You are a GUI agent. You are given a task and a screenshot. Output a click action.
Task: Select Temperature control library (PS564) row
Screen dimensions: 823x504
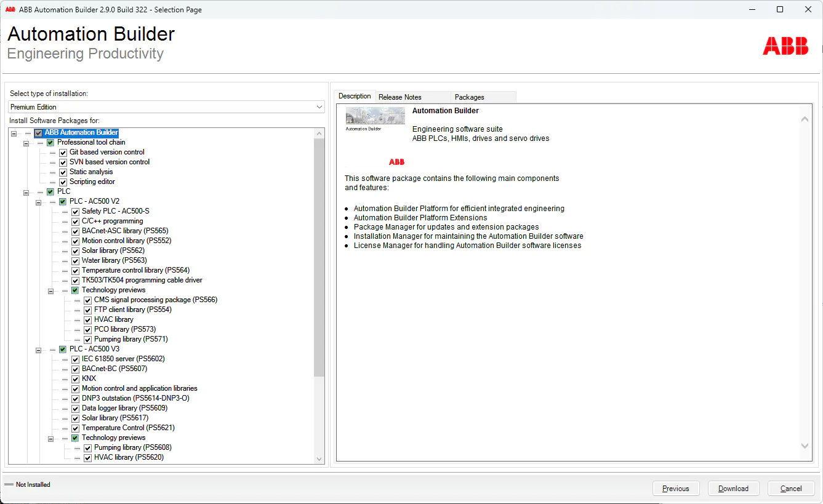click(135, 270)
